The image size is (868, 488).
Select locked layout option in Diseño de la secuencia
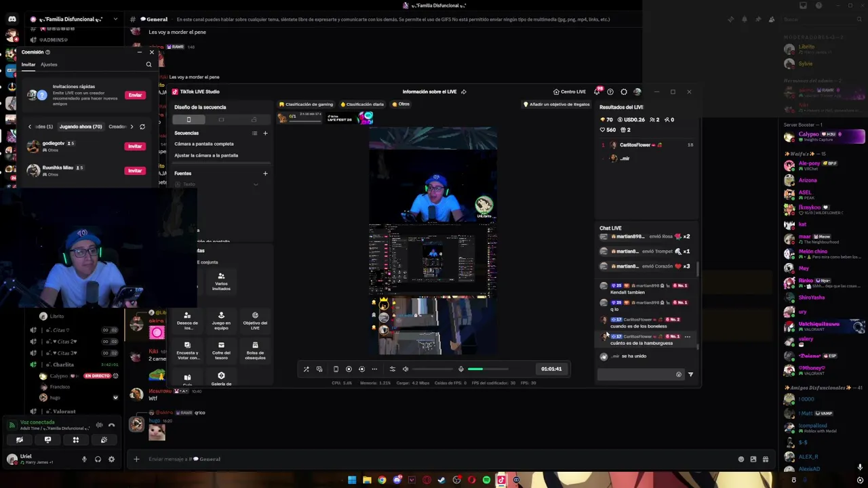(x=254, y=120)
